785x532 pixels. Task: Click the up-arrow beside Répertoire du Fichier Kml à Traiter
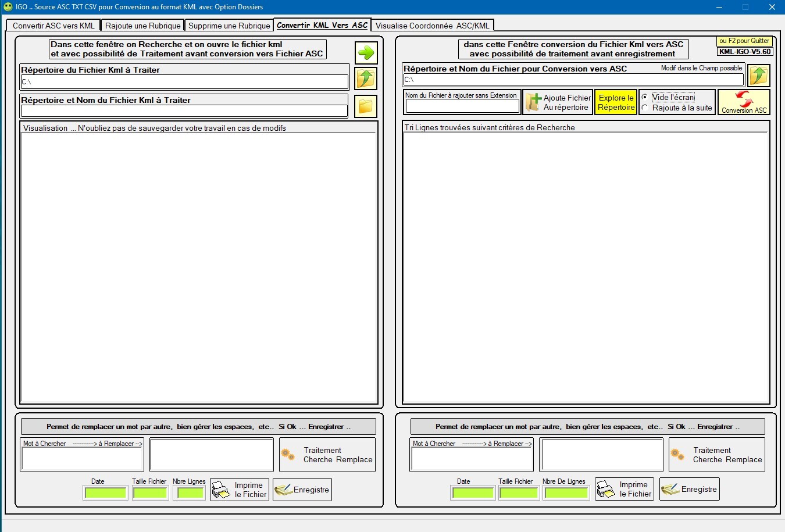(366, 78)
